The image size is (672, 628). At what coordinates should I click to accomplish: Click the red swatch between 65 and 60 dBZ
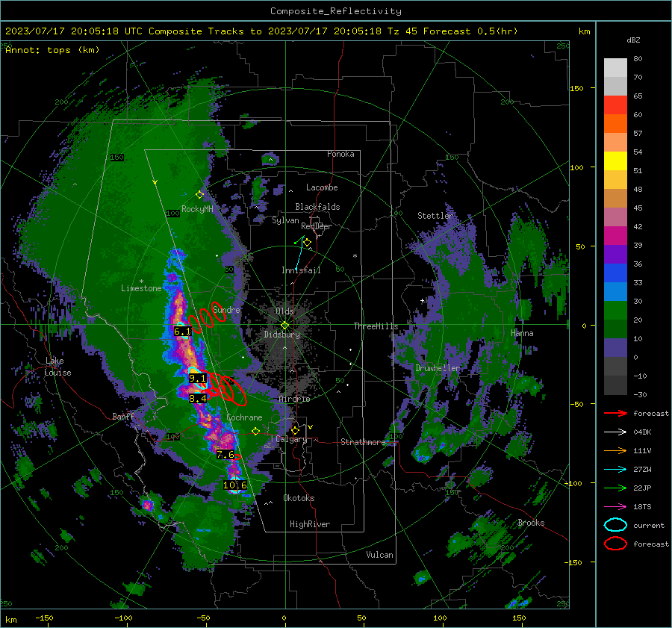click(615, 105)
